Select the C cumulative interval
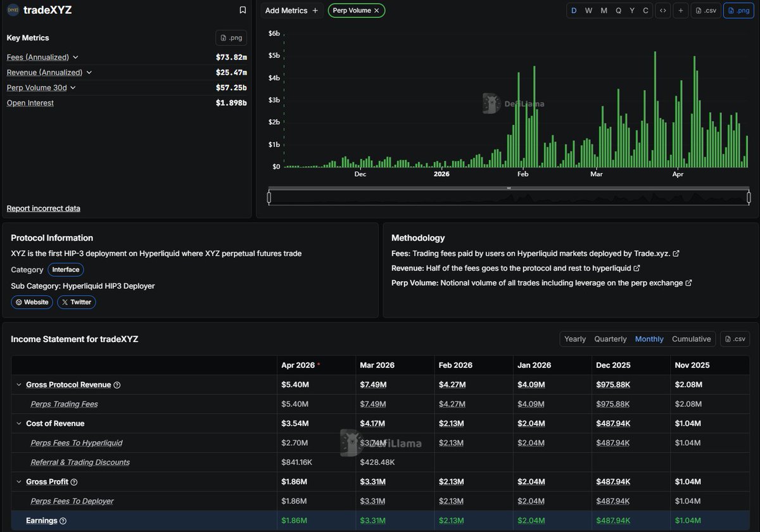The image size is (760, 532). coord(645,10)
